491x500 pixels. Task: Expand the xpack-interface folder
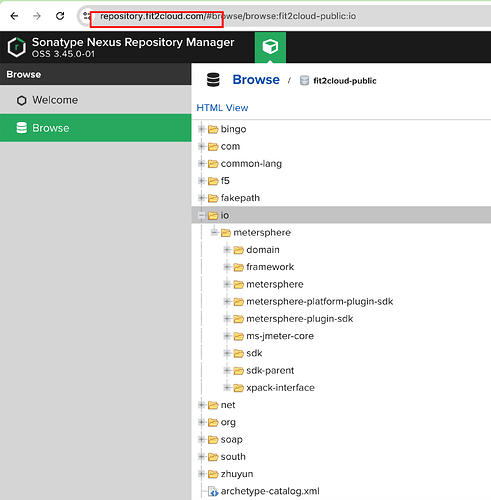tap(227, 388)
